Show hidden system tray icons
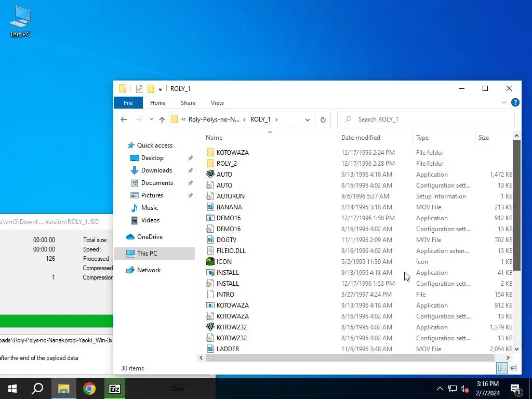532x399 pixels. click(440, 389)
